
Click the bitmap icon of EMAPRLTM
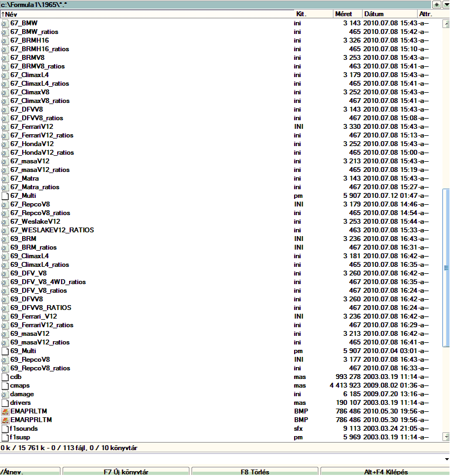pos(5,412)
